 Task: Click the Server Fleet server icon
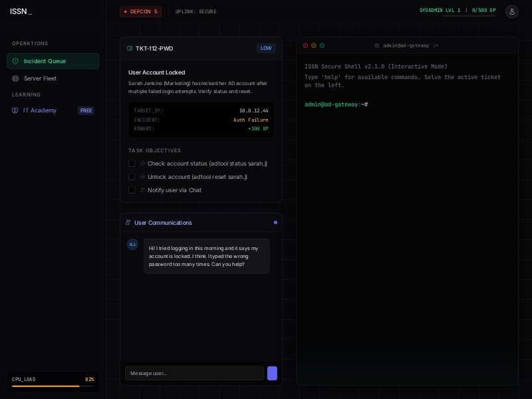pos(16,78)
